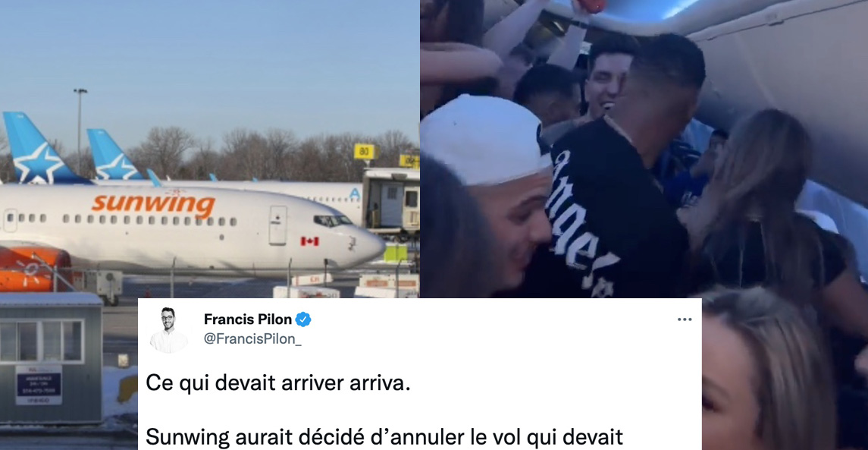Click the tweet line starting "Sunwing aurait décidé"
The width and height of the screenshot is (868, 450).
[384, 437]
